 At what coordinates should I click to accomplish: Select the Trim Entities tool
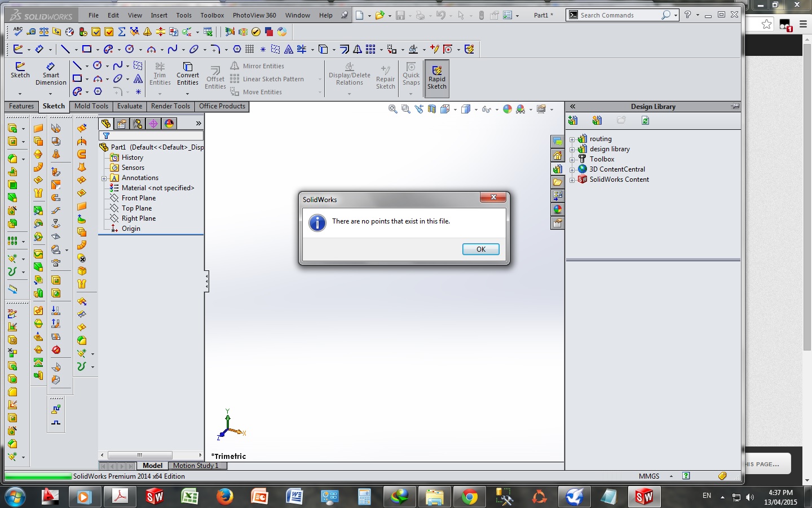[x=160, y=74]
